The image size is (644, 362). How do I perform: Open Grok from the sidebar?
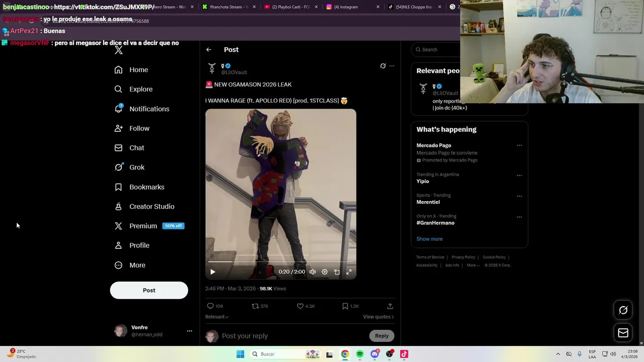pos(129,167)
